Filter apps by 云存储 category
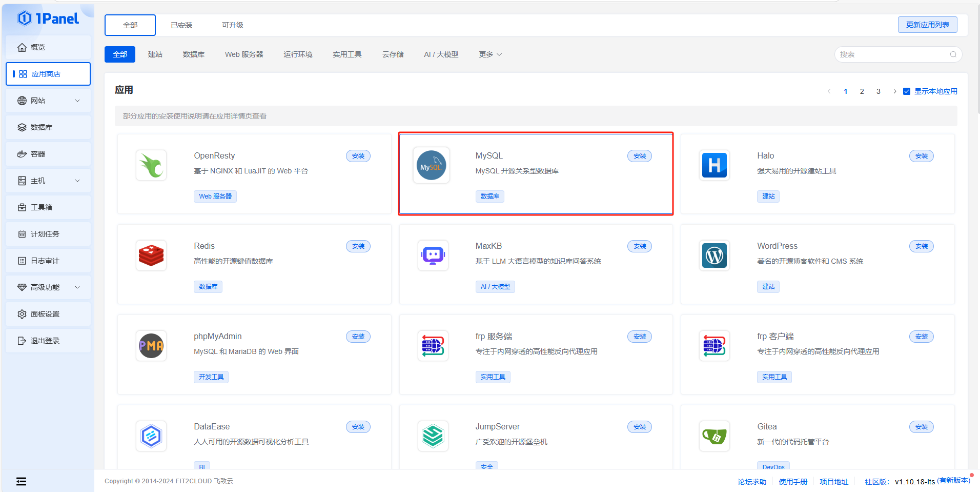The image size is (980, 492). pos(393,54)
